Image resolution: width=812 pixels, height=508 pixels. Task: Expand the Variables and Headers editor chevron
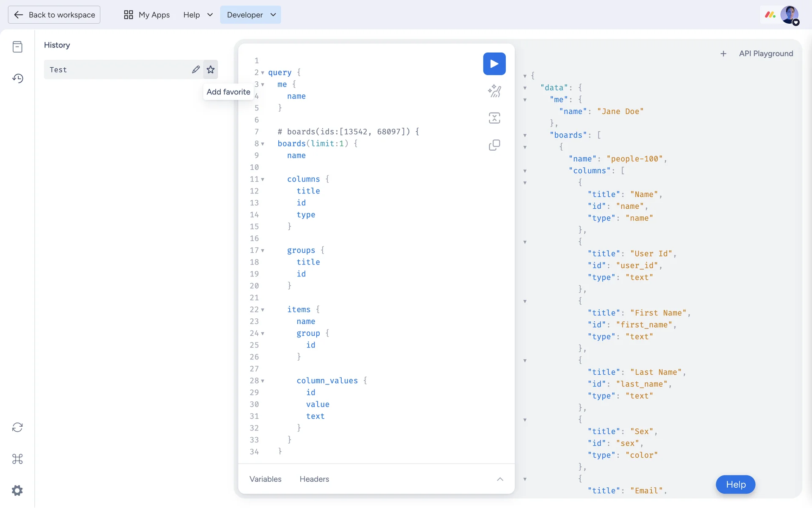pos(500,479)
